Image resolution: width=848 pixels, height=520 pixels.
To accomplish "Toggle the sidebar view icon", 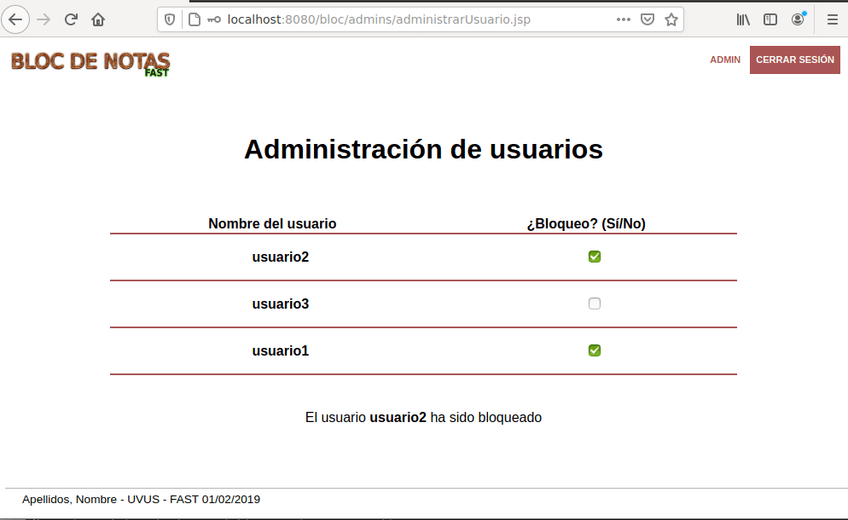I will tap(770, 19).
